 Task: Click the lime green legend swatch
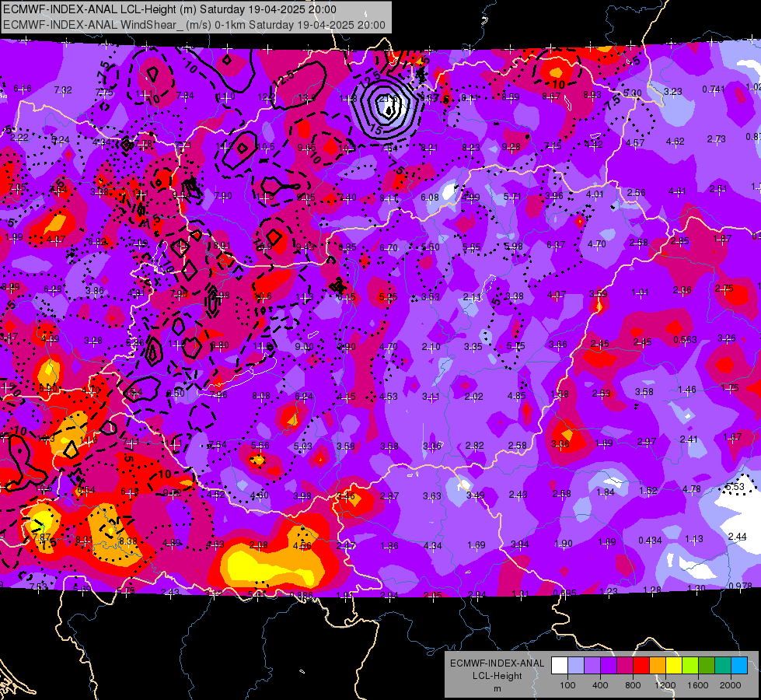click(690, 666)
